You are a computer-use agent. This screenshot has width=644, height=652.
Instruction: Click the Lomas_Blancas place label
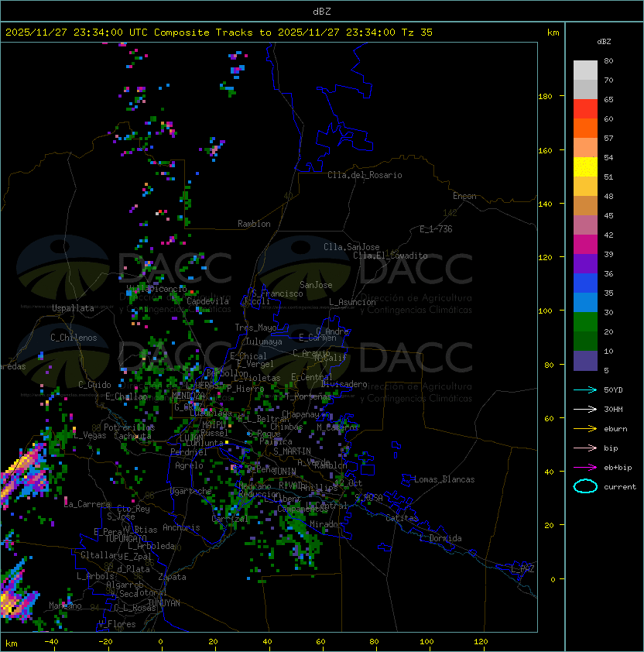point(444,479)
